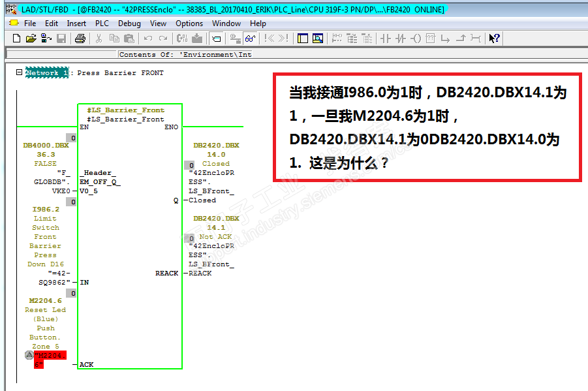Viewport: 588px width, 391px height.
Task: Click the third network view icon
Action: pyautogui.click(x=367, y=39)
